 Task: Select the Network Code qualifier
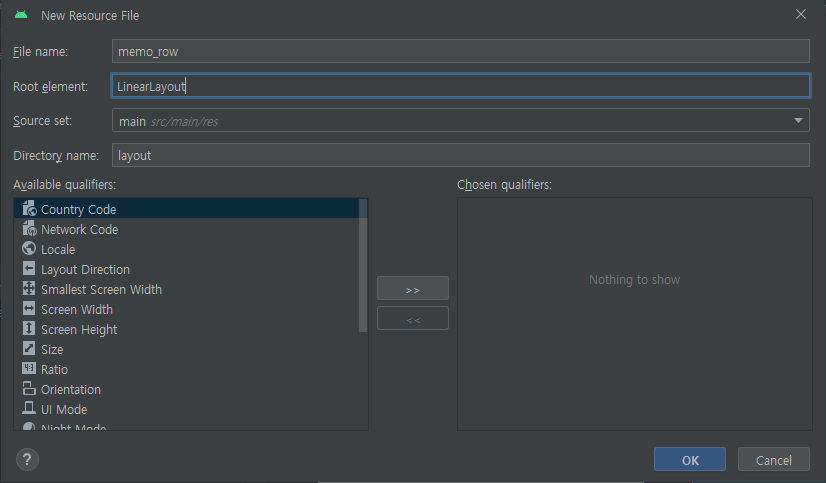tap(186, 229)
